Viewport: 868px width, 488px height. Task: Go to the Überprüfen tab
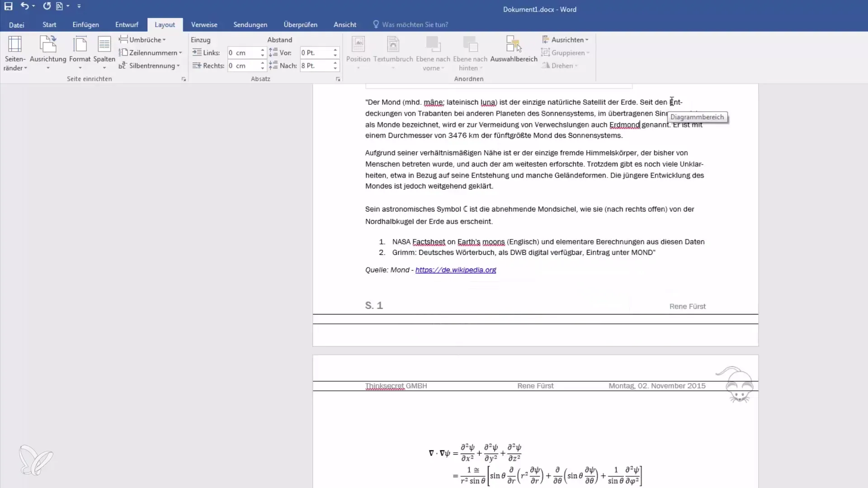(x=300, y=25)
